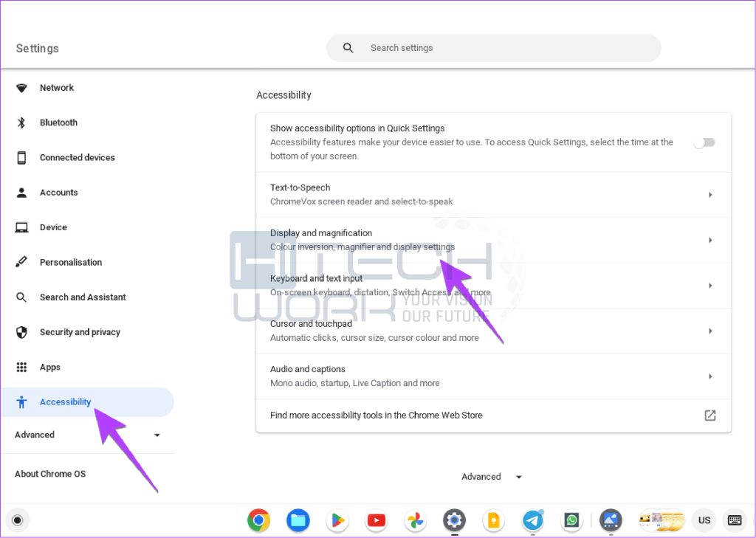This screenshot has width=756, height=538.
Task: Click the arrow on Keyboard and text input row
Action: tap(710, 286)
